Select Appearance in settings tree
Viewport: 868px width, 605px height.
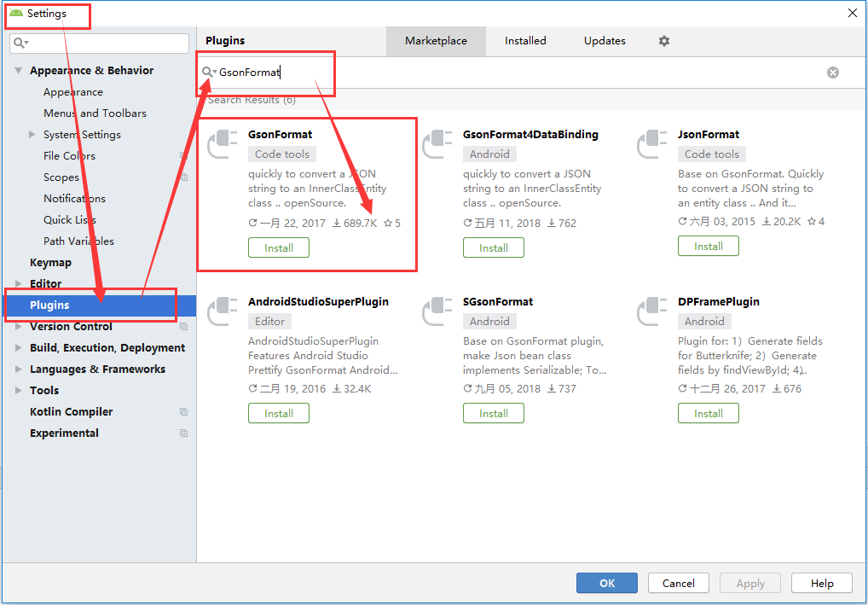[73, 92]
